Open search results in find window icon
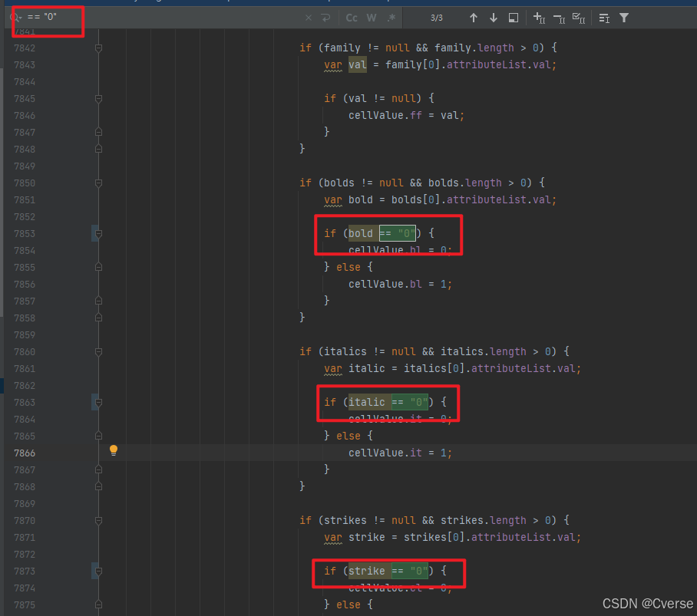The image size is (697, 616). [514, 18]
